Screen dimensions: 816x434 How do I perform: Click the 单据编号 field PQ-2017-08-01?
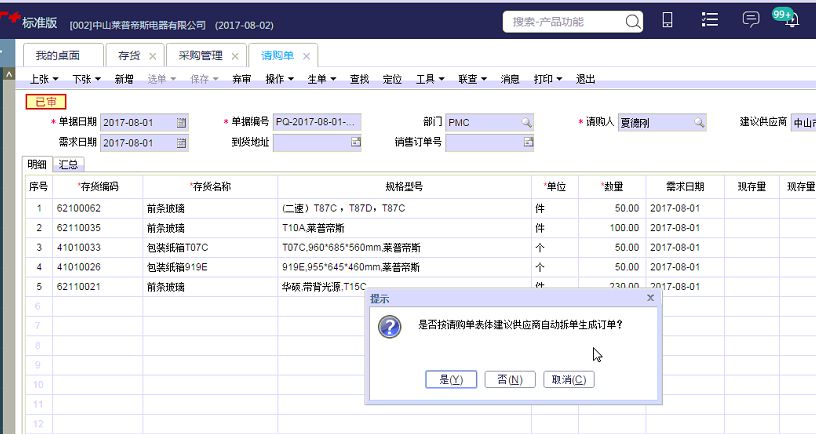pos(317,122)
